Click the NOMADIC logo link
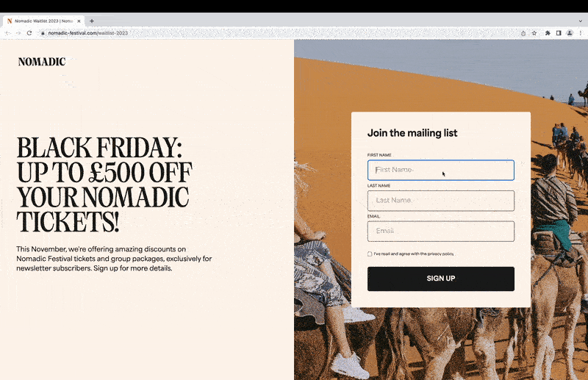Image resolution: width=588 pixels, height=380 pixels. (42, 62)
